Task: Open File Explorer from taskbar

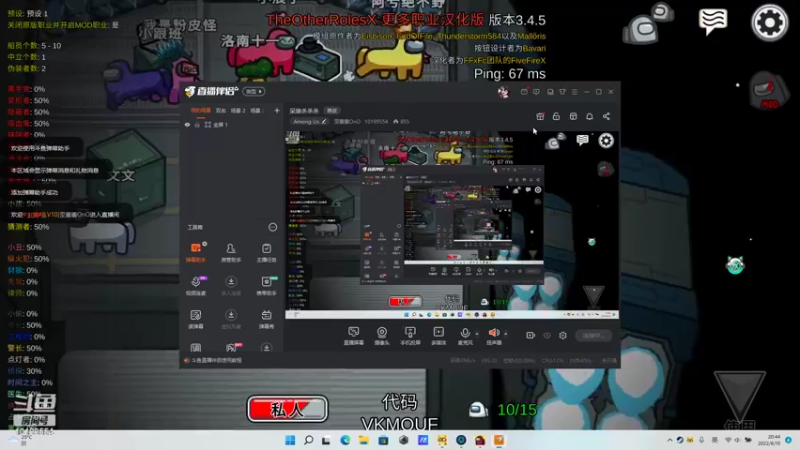Action: click(x=363, y=440)
